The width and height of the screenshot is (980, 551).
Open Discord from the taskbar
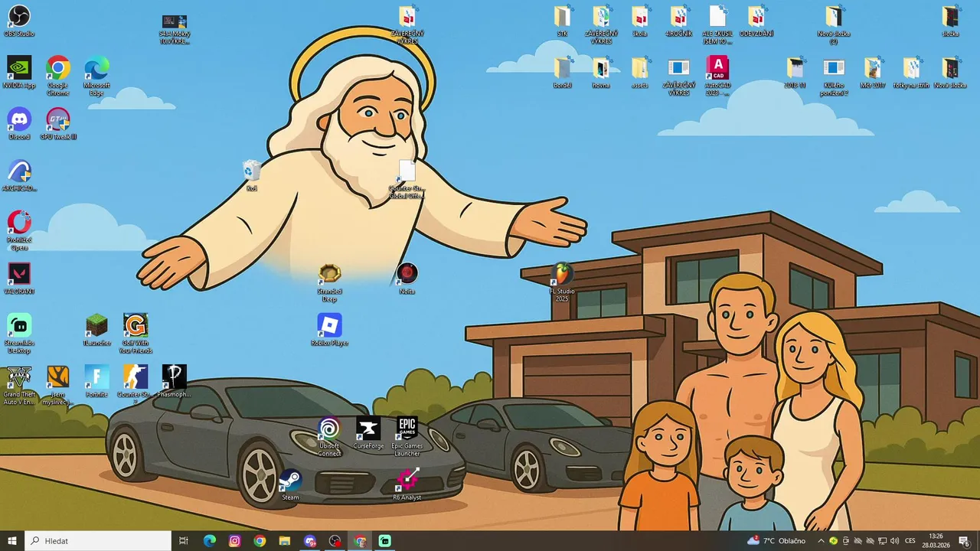[310, 541]
